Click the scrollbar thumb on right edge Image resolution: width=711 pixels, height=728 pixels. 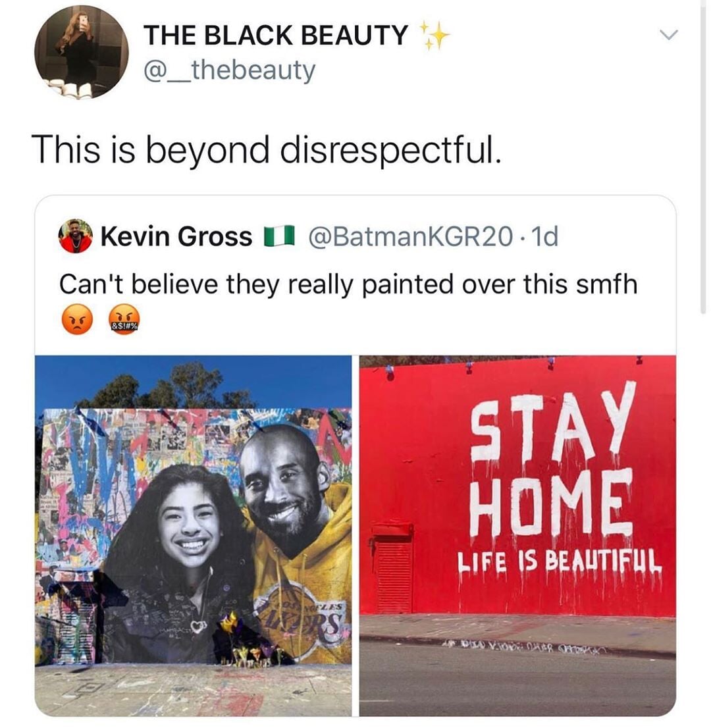click(x=704, y=158)
